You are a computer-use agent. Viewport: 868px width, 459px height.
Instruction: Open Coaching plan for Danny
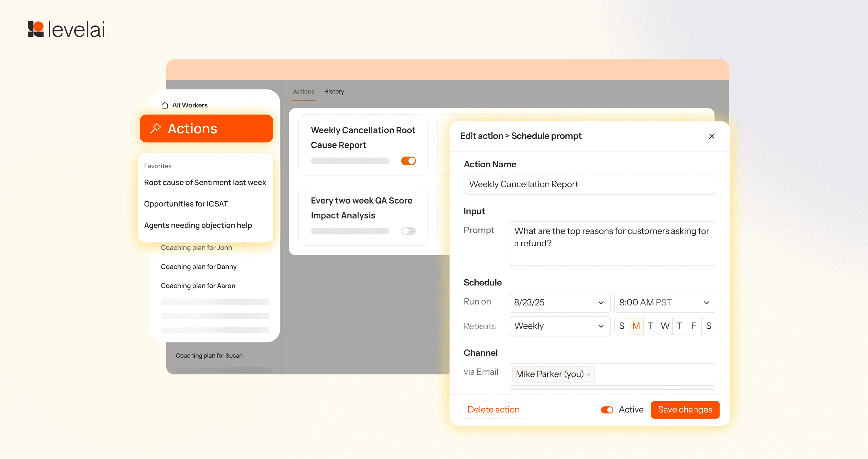click(x=198, y=267)
